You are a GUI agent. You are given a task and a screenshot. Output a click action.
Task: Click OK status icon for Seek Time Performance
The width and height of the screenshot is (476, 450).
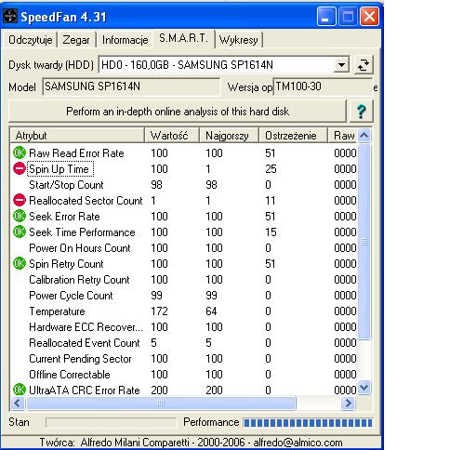click(x=20, y=232)
